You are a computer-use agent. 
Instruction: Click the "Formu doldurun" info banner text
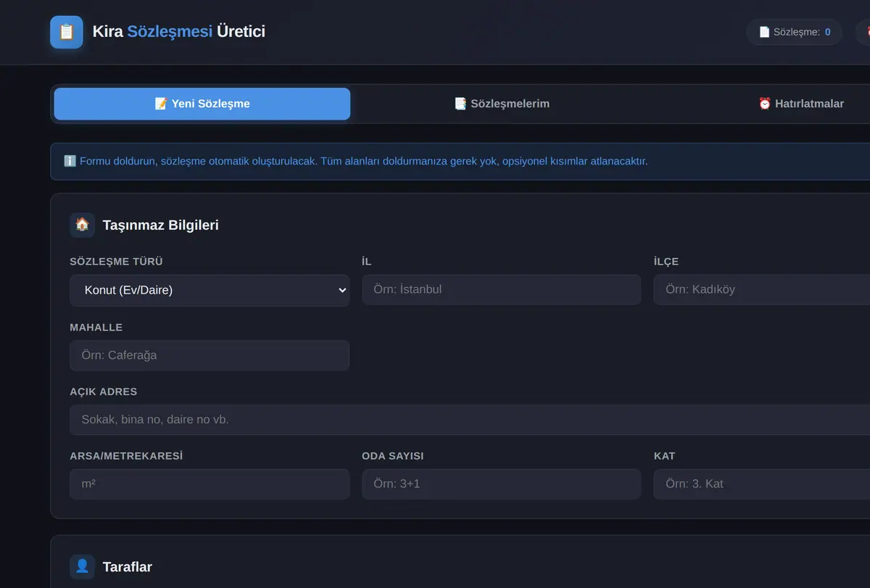[x=356, y=161]
